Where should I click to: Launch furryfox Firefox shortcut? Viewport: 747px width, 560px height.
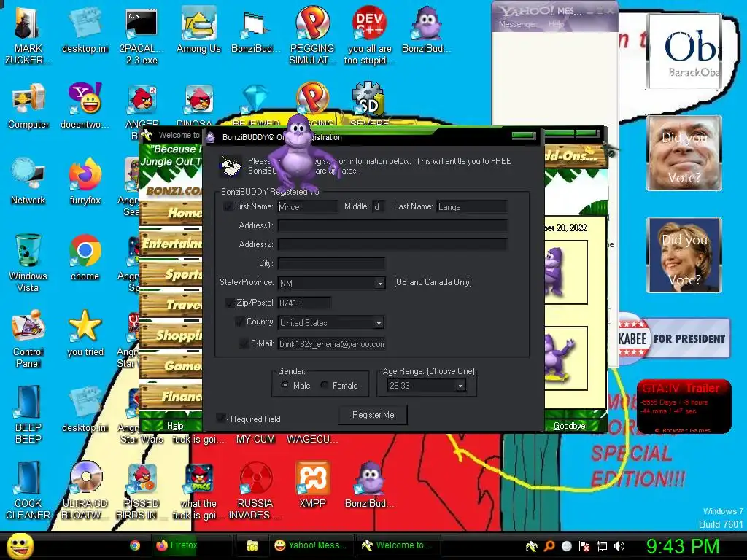(x=85, y=182)
